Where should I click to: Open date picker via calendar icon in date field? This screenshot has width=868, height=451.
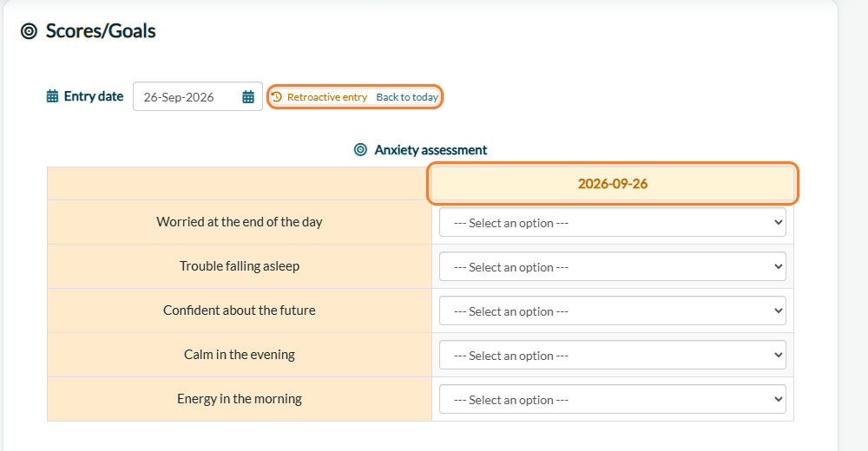pyautogui.click(x=248, y=97)
